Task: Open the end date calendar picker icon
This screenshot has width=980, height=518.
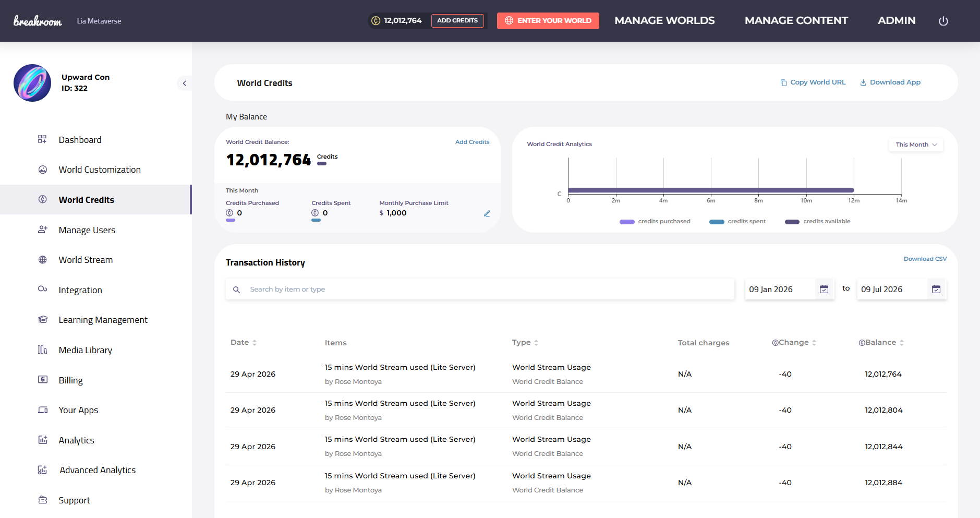Action: pyautogui.click(x=936, y=289)
